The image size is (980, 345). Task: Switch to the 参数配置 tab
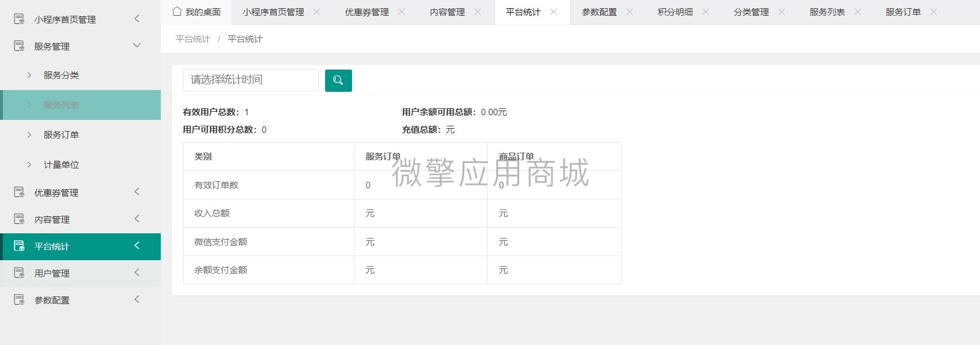pyautogui.click(x=599, y=12)
